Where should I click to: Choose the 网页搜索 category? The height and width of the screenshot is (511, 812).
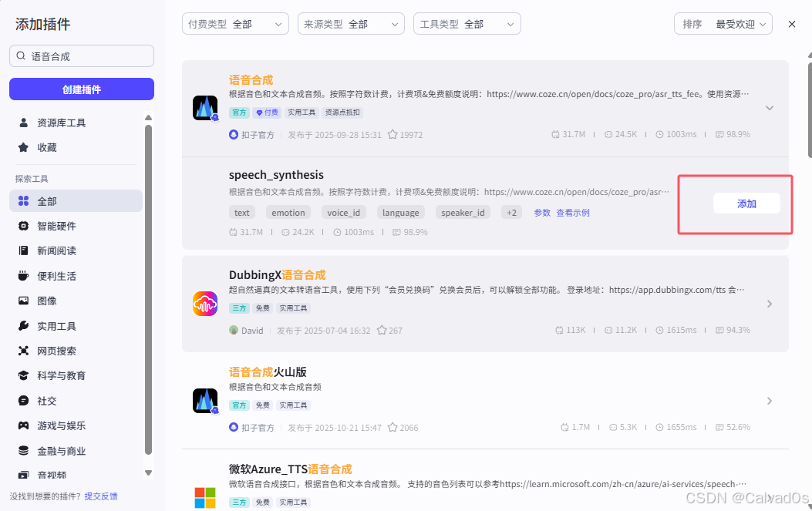coord(76,351)
